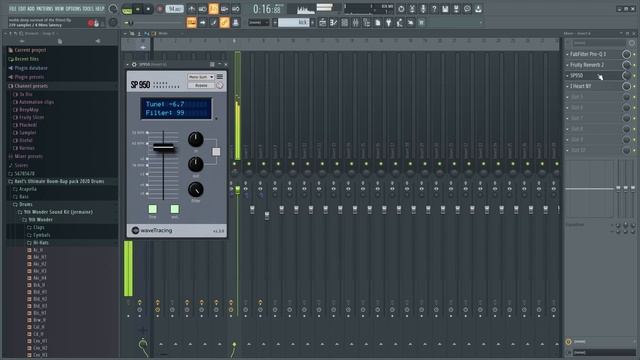Viewport: 640px width, 360px height.
Task: Toggle the left green button on SP950
Action: 152,209
